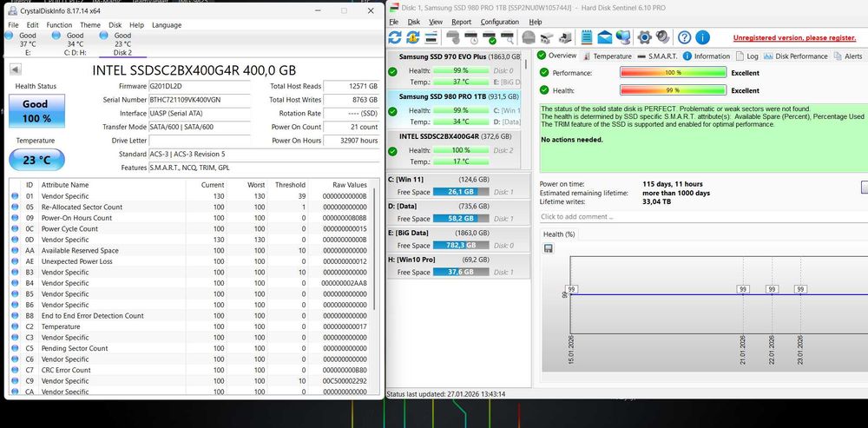This screenshot has height=428, width=868.
Task: Select Samsung SSD 970 EVO Plus disk entry
Action: pyautogui.click(x=454, y=69)
